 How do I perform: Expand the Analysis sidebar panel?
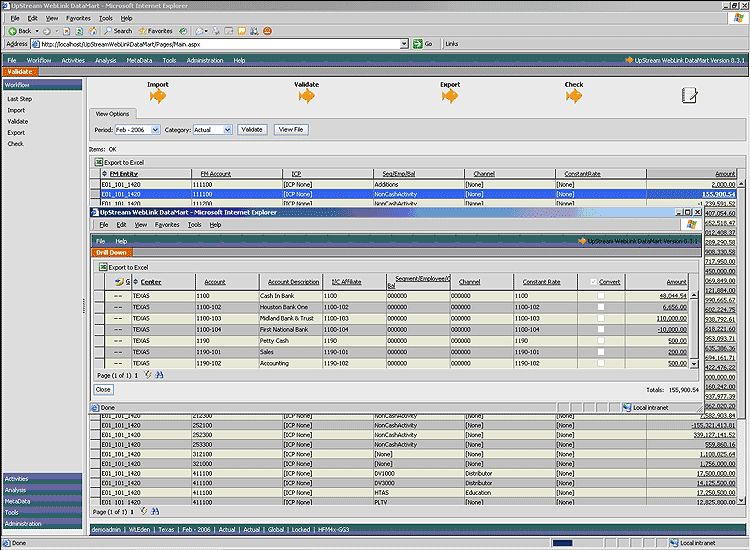pos(43,490)
